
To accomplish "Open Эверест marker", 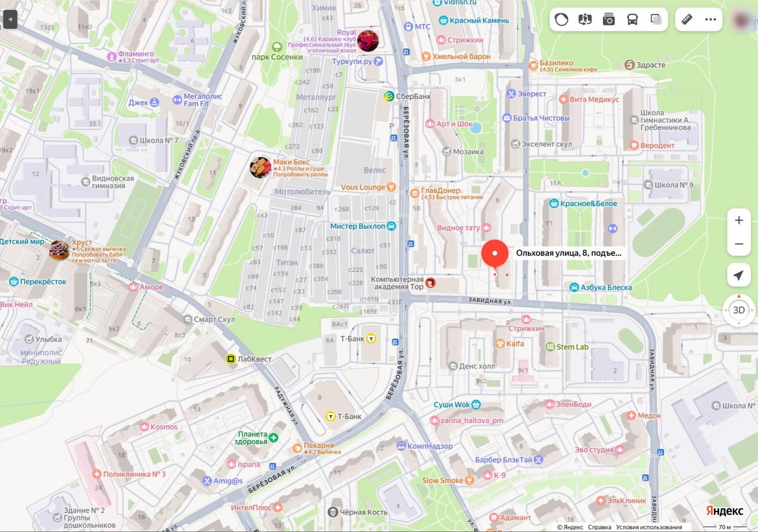I will (x=511, y=94).
